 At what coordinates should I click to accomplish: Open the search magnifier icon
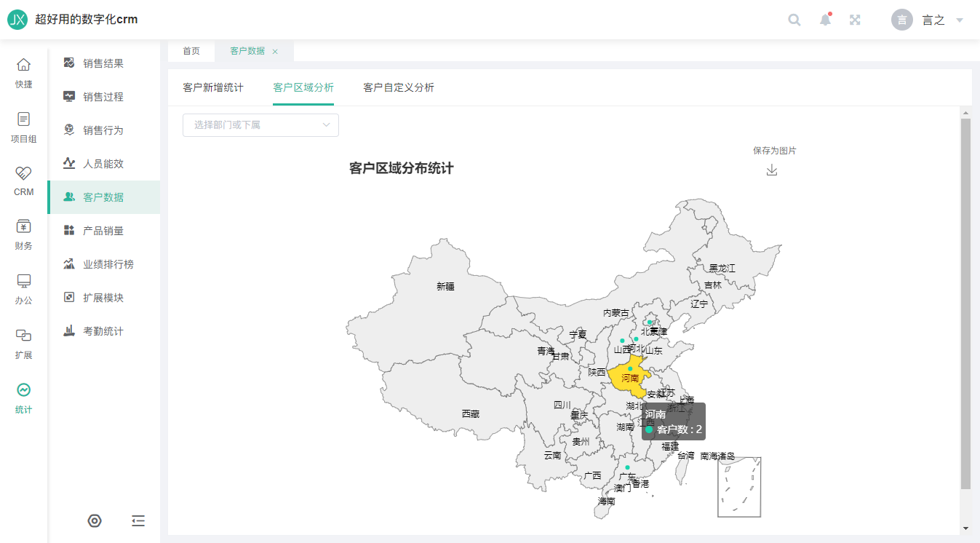coord(794,20)
